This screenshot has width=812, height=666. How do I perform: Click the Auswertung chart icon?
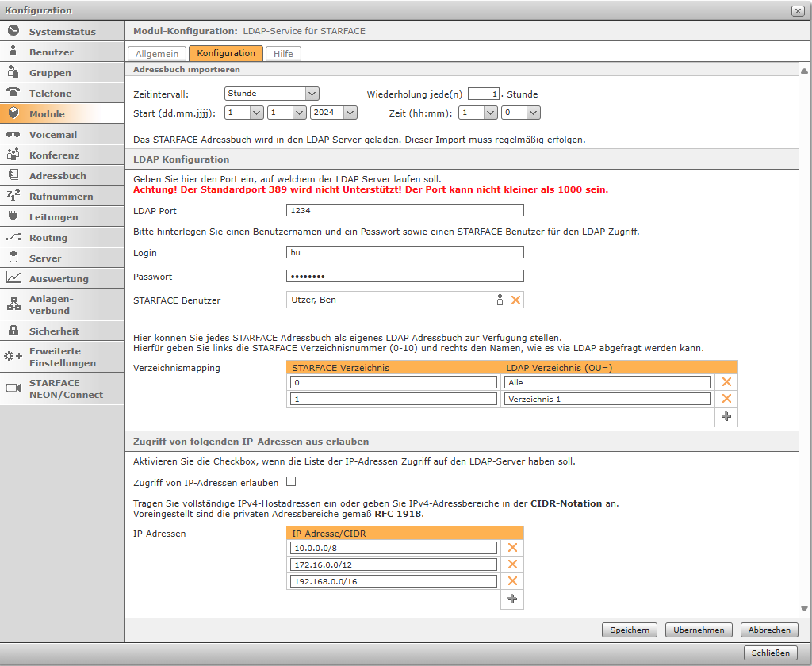point(13,278)
